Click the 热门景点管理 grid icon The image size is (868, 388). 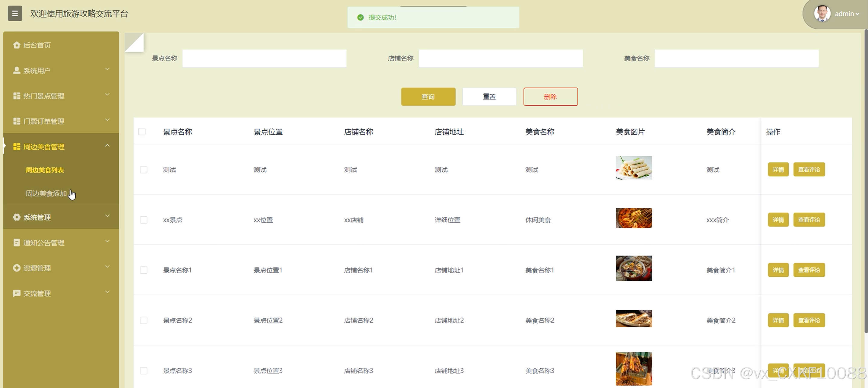(17, 96)
